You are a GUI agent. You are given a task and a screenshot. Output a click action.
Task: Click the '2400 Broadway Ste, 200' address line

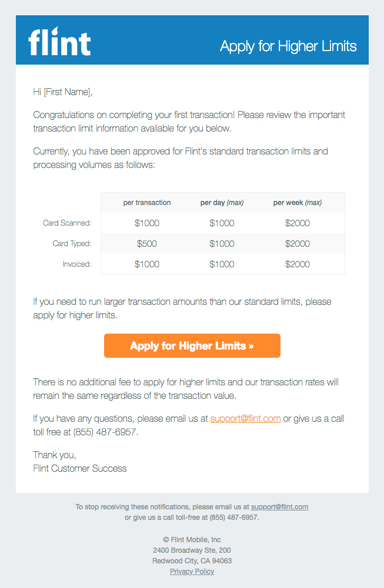tap(192, 550)
